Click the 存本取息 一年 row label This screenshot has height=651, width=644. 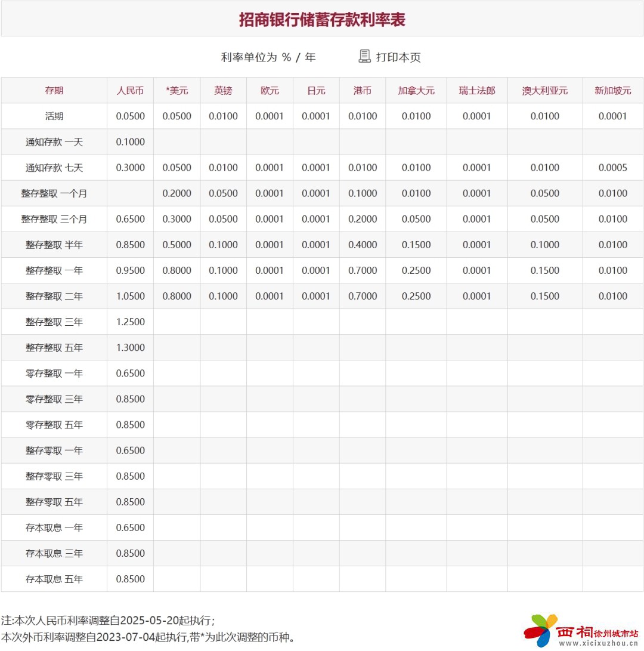54,528
